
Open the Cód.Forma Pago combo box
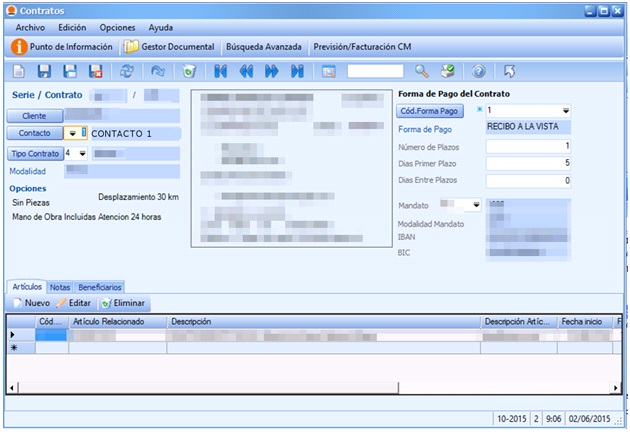(x=565, y=110)
